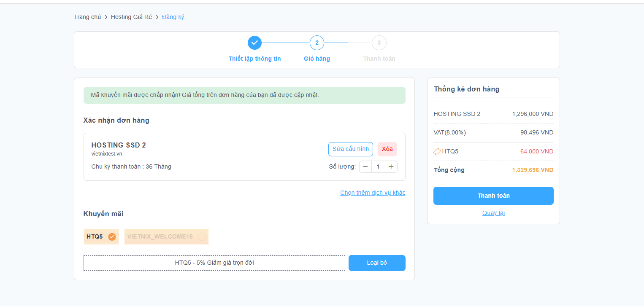Click the orange checkmark on HTQ5 coupon
The height and width of the screenshot is (306, 644).
tap(111, 236)
